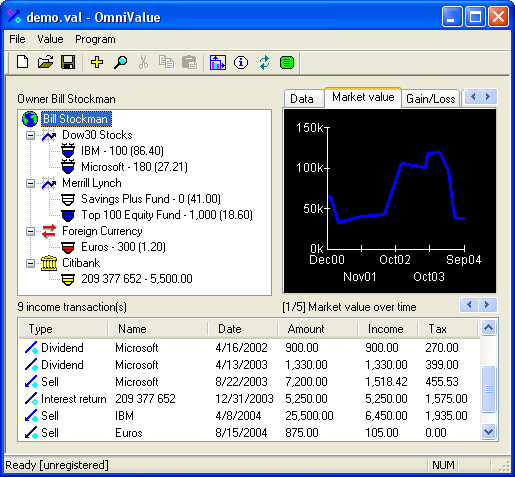Click the chart icon beside Dow30 Stocks
515x477 pixels.
49,135
